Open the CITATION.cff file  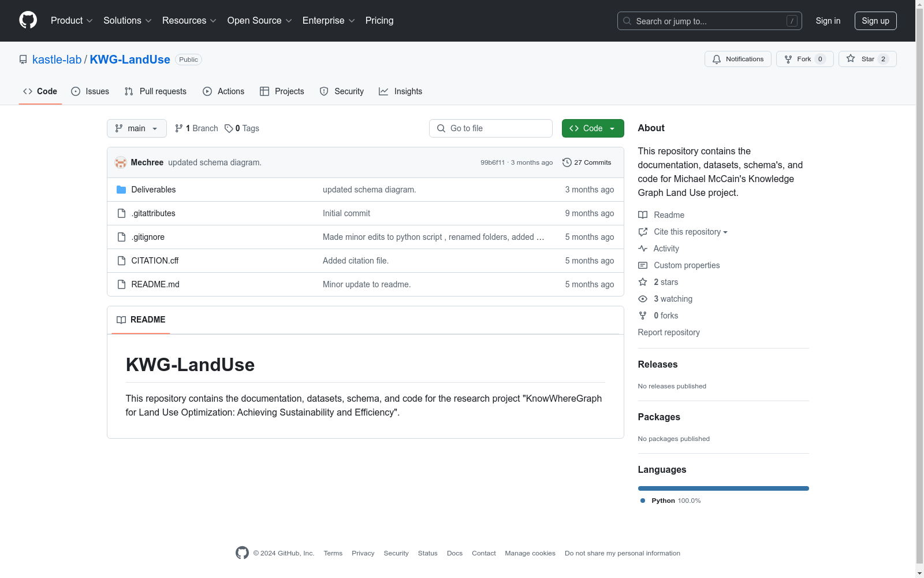coord(155,261)
